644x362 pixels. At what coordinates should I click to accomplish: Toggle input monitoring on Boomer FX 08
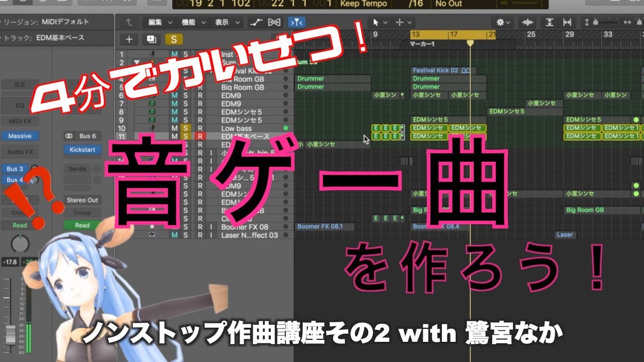[211, 227]
